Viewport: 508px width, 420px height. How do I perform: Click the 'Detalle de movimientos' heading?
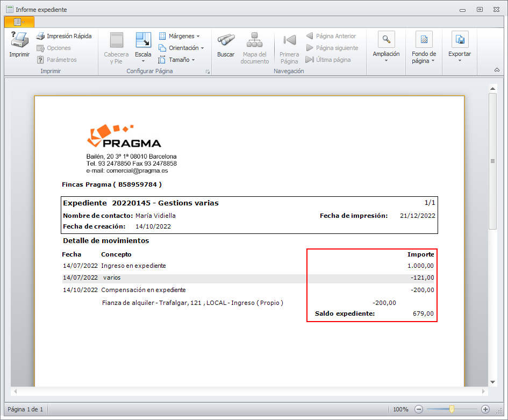pyautogui.click(x=106, y=240)
